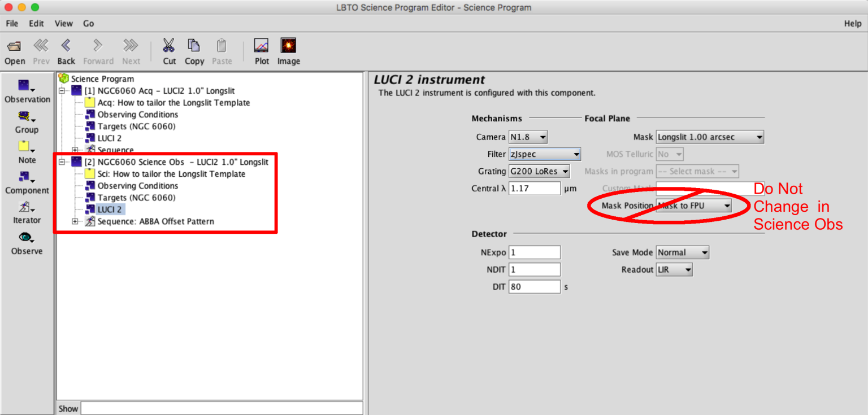The width and height of the screenshot is (868, 415).
Task: Click the Show filter text field
Action: [x=222, y=408]
